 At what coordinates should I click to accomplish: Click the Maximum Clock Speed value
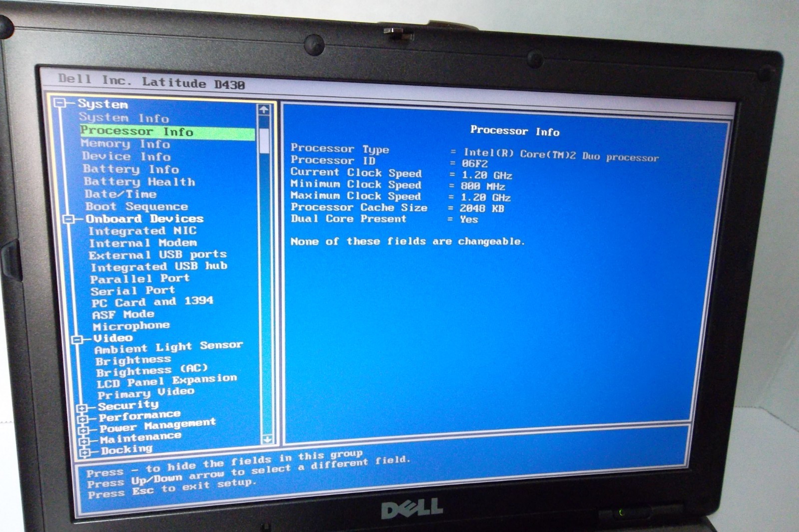tap(485, 197)
